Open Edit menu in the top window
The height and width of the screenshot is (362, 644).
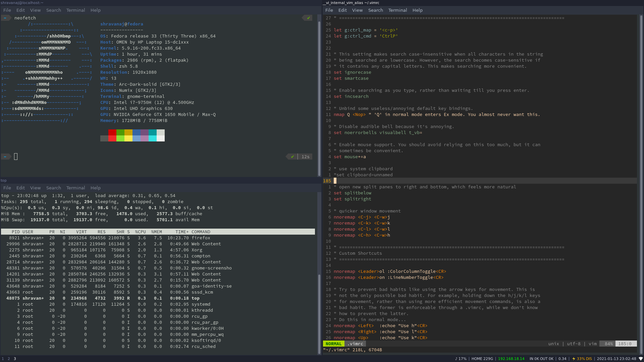click(x=20, y=188)
